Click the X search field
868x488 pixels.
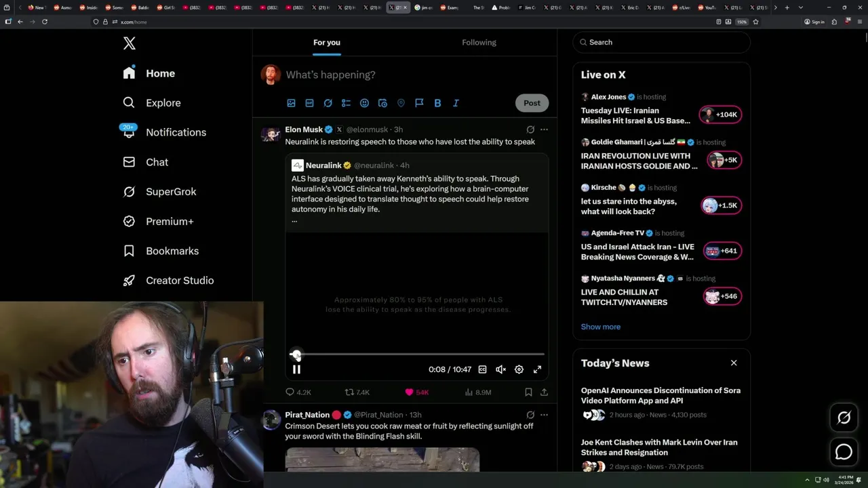661,42
